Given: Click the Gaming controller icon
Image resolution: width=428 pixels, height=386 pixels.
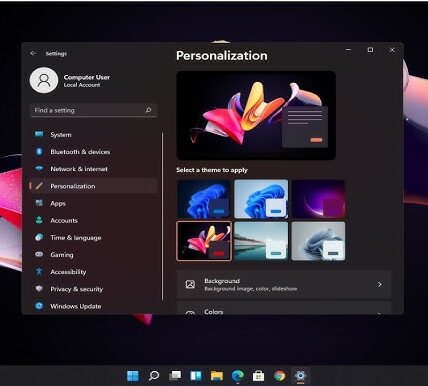Looking at the screenshot, I should click(x=39, y=254).
